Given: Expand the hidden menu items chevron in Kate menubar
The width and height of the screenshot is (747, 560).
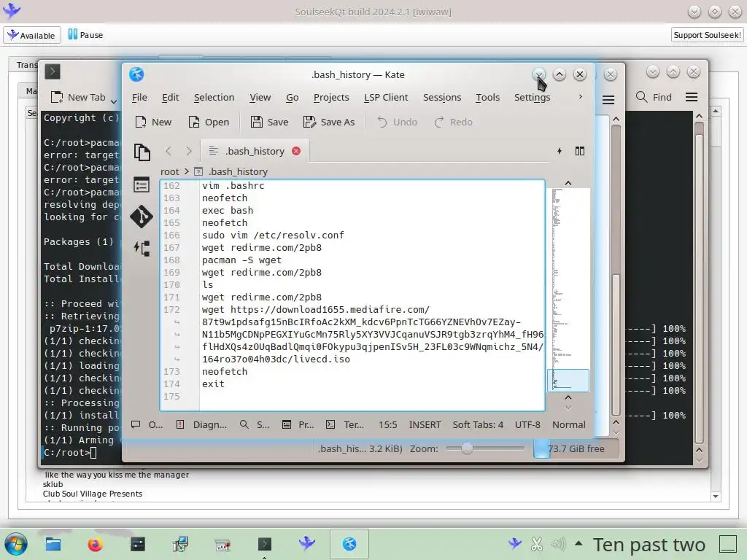Looking at the screenshot, I should 580,97.
